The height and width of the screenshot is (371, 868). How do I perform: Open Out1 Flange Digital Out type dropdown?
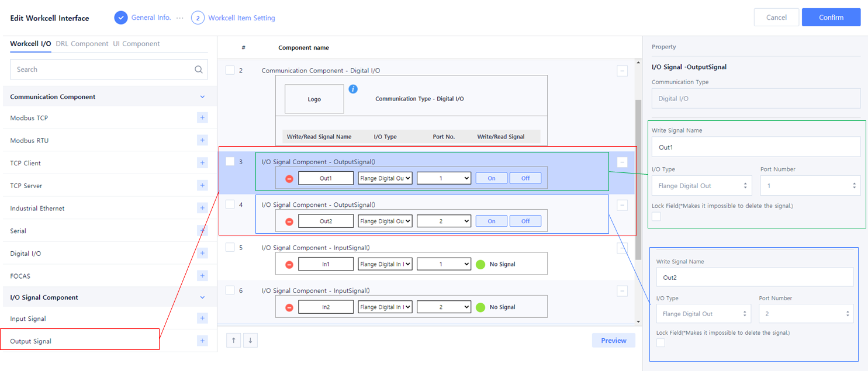[x=385, y=178]
